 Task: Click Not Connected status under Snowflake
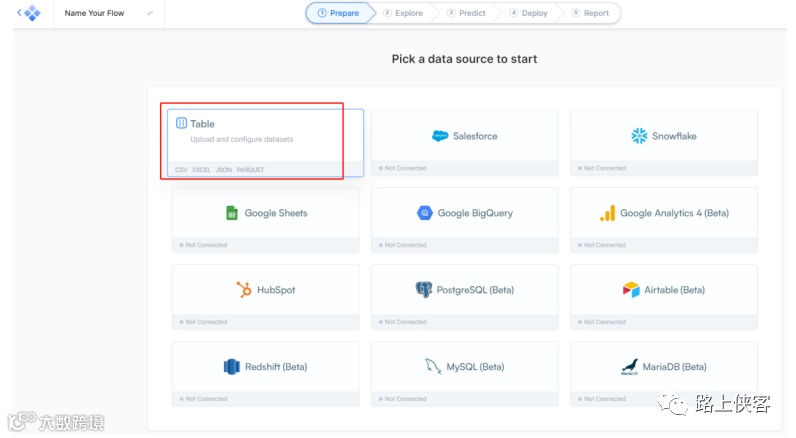pyautogui.click(x=602, y=168)
